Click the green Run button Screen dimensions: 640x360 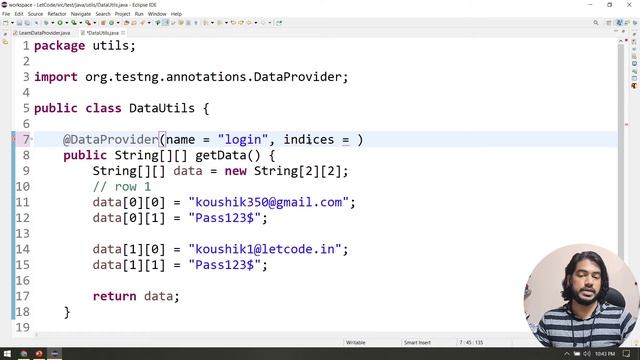[x=60, y=23]
